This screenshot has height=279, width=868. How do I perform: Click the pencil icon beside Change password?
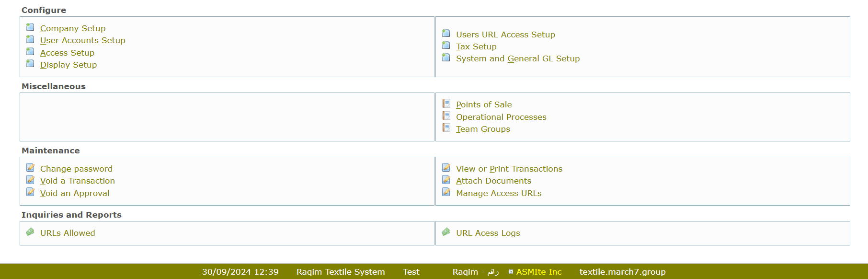click(30, 168)
